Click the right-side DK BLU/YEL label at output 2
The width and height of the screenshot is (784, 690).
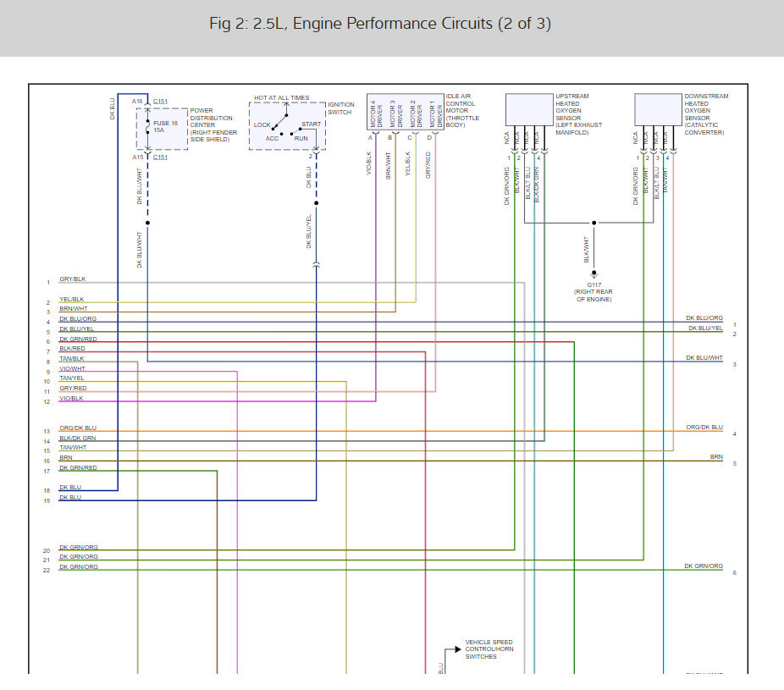[705, 328]
